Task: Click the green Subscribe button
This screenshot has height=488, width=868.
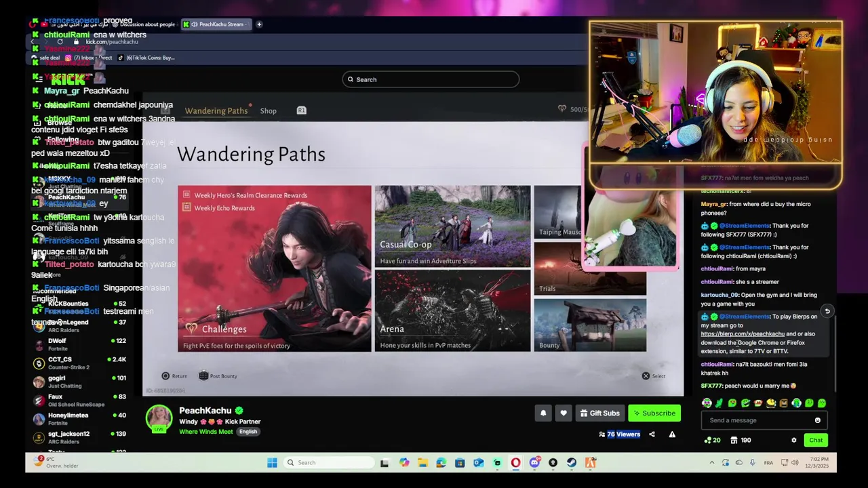Action: click(654, 413)
